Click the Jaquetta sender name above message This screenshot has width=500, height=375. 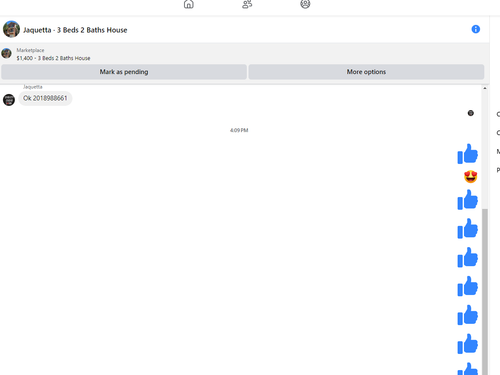click(33, 87)
